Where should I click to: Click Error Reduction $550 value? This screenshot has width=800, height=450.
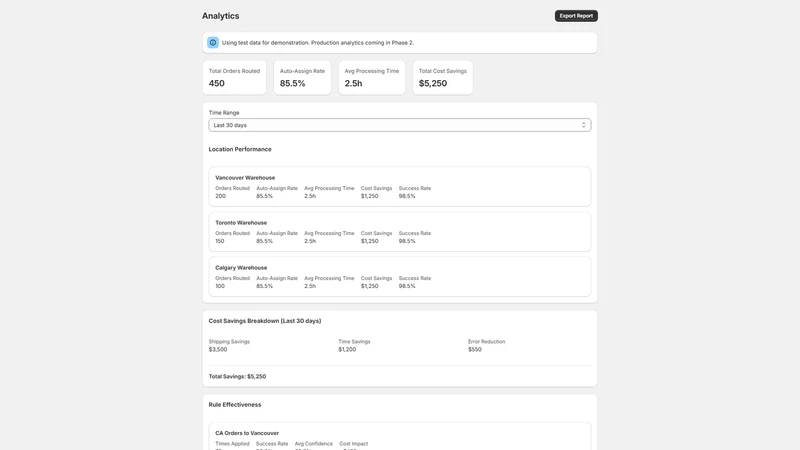[x=474, y=349]
